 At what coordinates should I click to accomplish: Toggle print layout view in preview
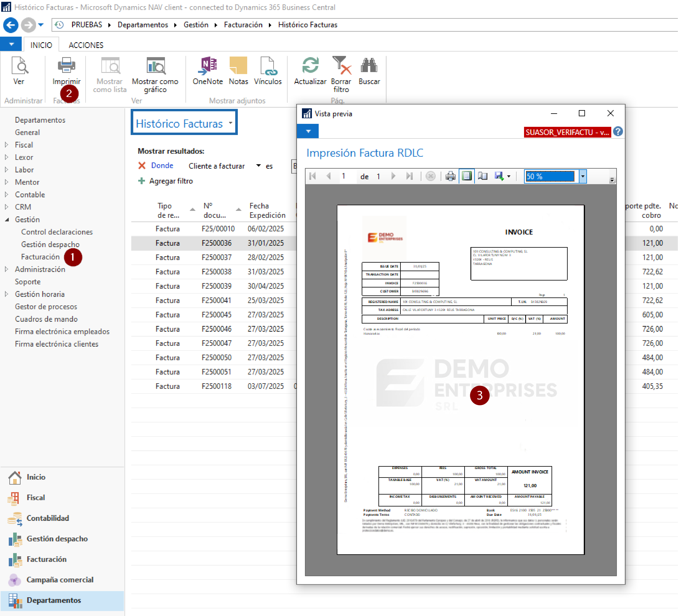466,176
